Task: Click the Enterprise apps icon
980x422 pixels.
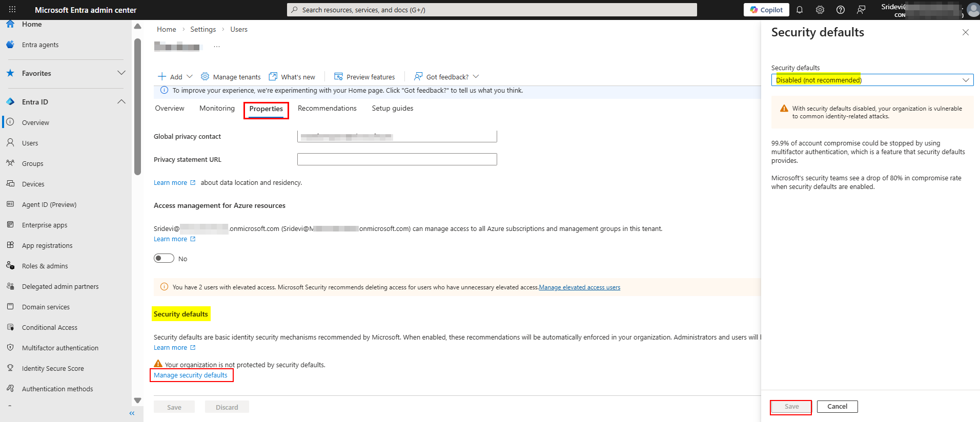Action: pyautogui.click(x=10, y=225)
